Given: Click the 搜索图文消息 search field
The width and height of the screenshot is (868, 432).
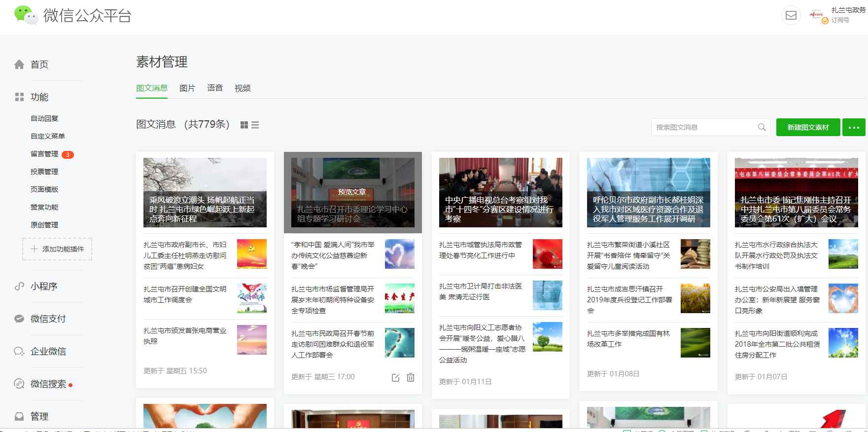Looking at the screenshot, I should [x=711, y=127].
